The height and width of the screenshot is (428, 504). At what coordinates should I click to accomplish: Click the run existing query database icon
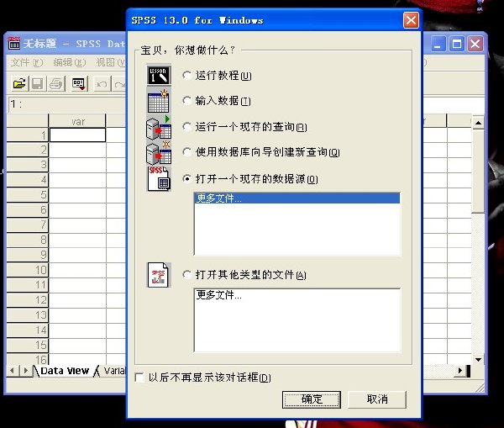point(159,127)
